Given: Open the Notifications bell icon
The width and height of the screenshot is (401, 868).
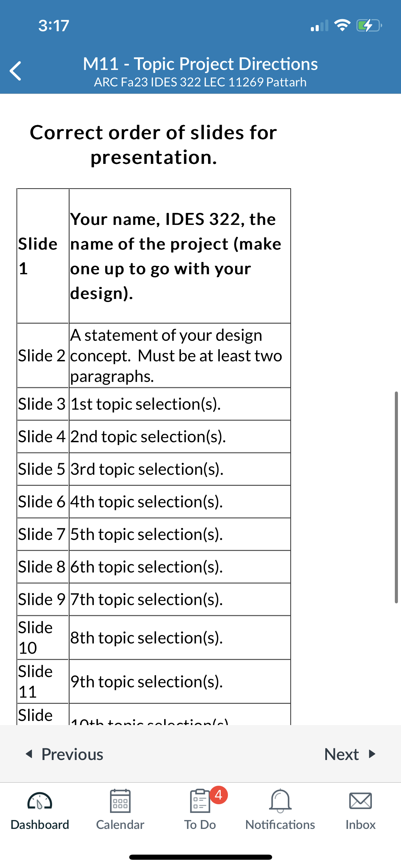Looking at the screenshot, I should (x=280, y=801).
